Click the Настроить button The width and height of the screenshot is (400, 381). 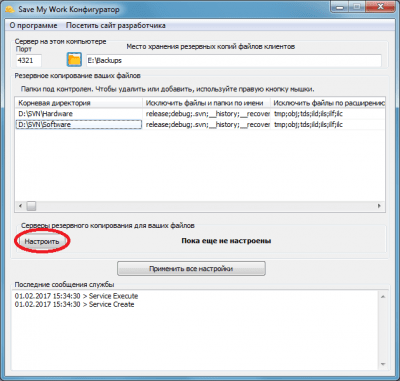pos(42,241)
